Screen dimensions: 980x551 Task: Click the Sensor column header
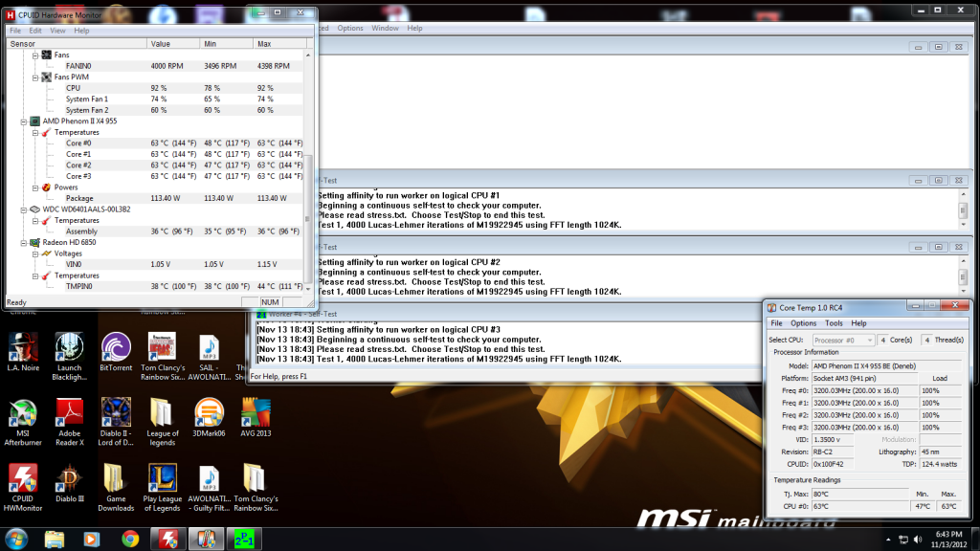click(77, 44)
